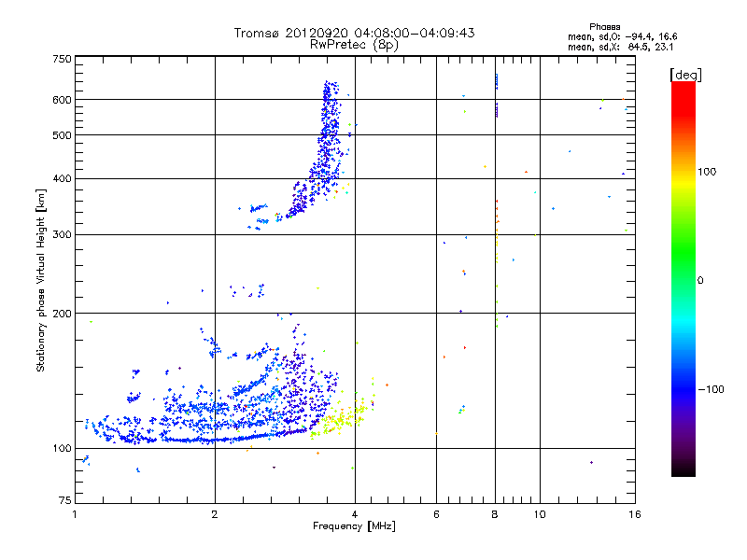
Task: Click the plot title "Tromsø 20120920 04:08:00-04:09:43"
Action: click(354, 33)
